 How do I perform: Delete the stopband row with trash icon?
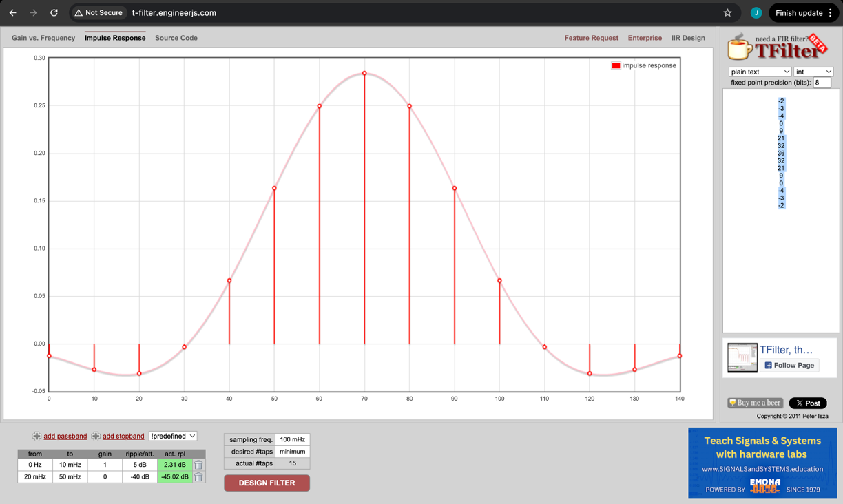coord(198,476)
